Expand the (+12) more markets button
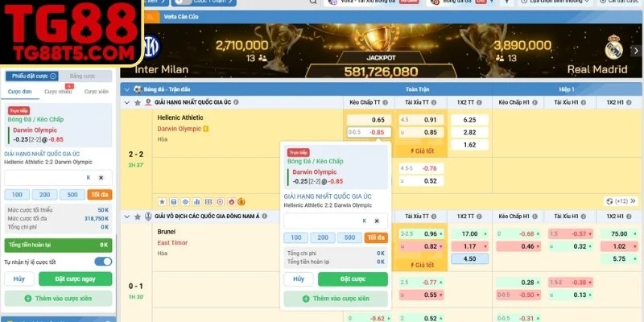 click(621, 201)
